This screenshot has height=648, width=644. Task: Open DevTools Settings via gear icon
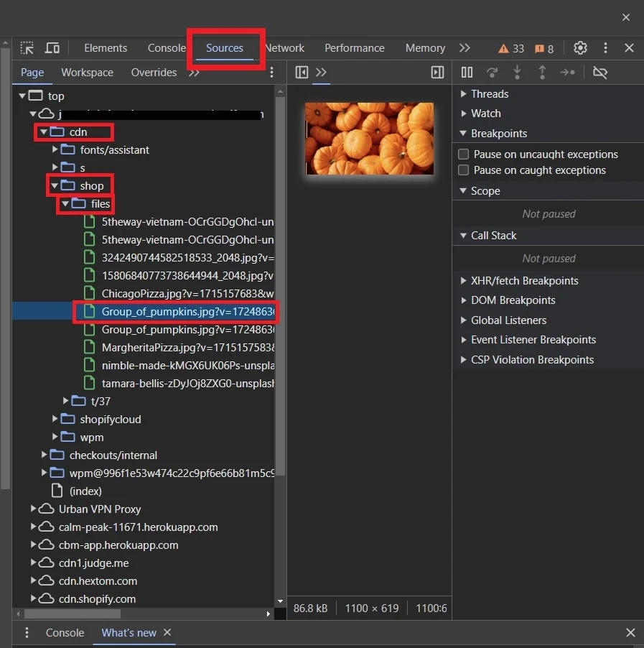[580, 48]
